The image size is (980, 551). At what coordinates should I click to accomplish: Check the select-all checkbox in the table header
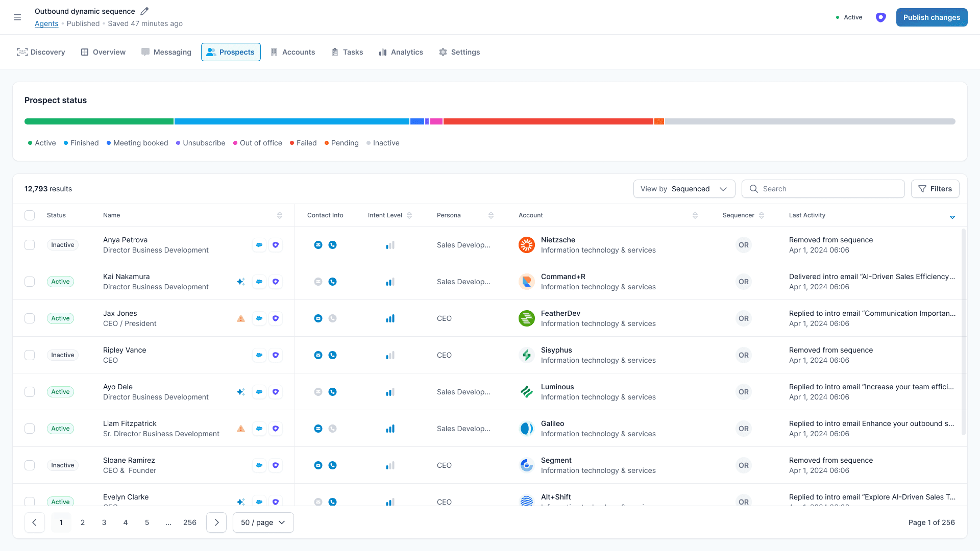[x=30, y=215]
